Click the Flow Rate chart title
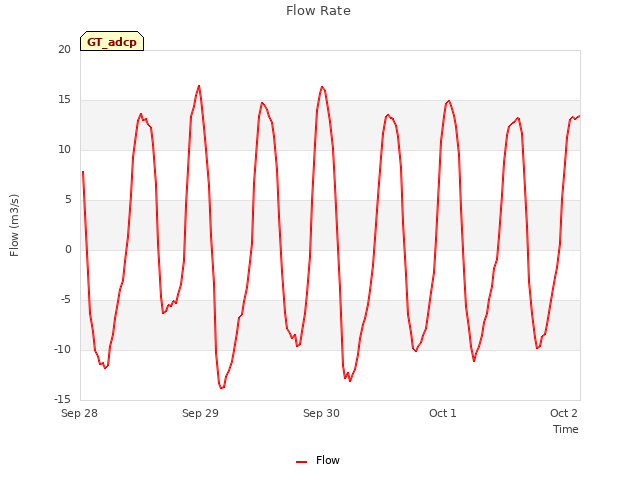This screenshot has height=480, width=640. (318, 11)
